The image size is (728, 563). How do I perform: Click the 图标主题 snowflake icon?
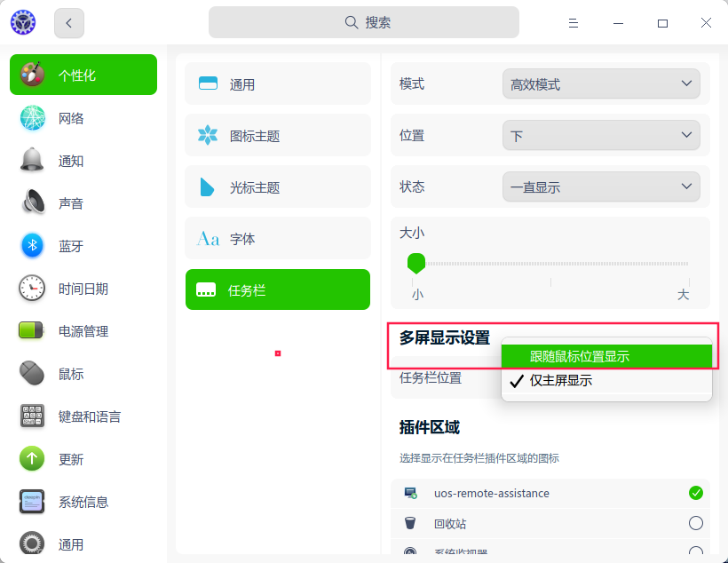point(208,135)
